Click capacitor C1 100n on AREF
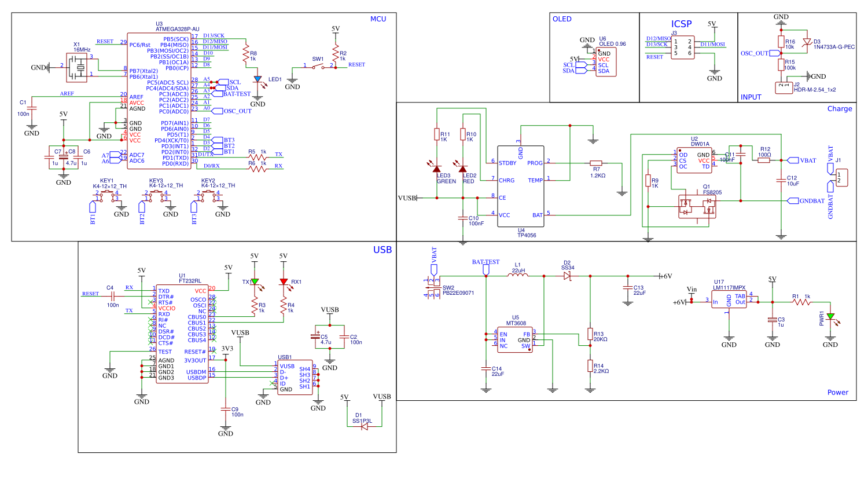Image resolution: width=868 pixels, height=479 pixels. coord(31,108)
